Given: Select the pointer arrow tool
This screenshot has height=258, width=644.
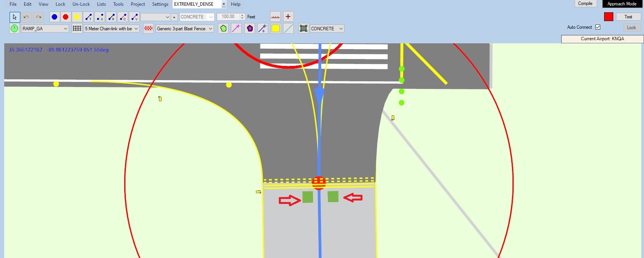Looking at the screenshot, I should coord(15,17).
